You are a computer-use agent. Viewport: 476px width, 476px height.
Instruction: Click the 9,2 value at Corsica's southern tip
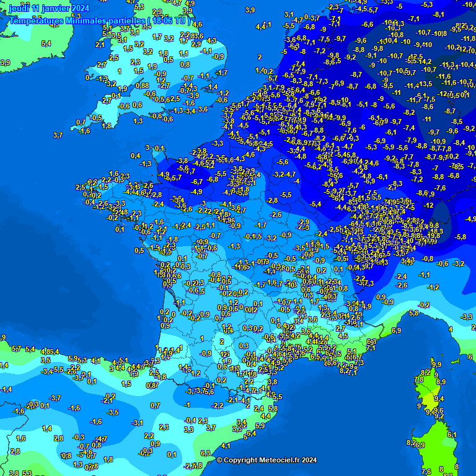click(439, 416)
